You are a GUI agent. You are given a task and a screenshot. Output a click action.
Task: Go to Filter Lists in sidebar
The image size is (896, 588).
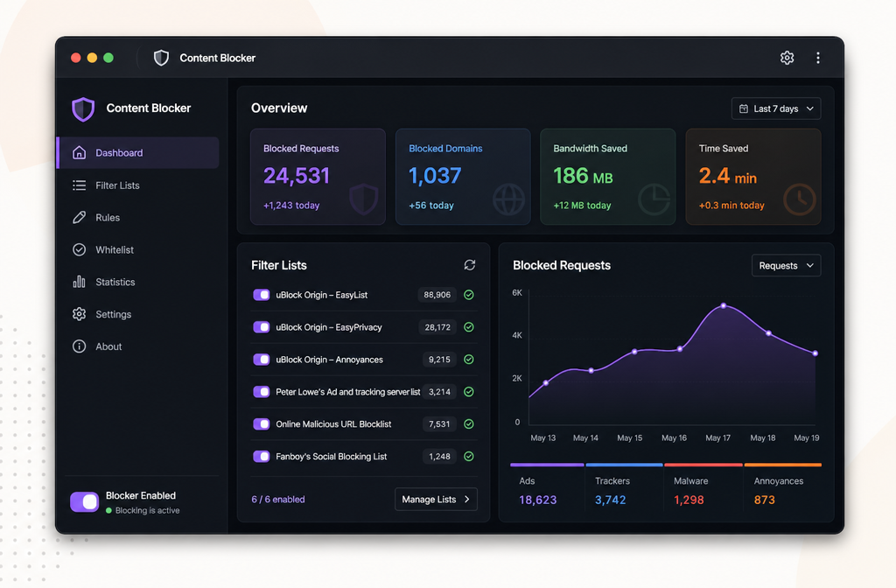click(137, 185)
